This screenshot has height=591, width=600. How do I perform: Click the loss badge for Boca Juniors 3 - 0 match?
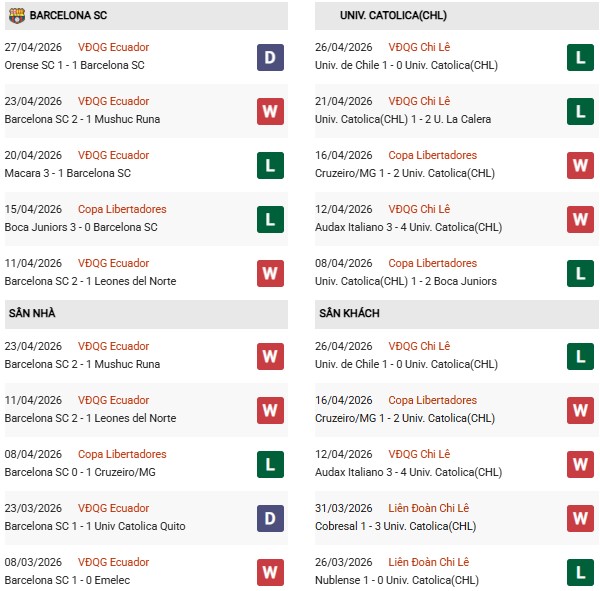click(x=270, y=219)
